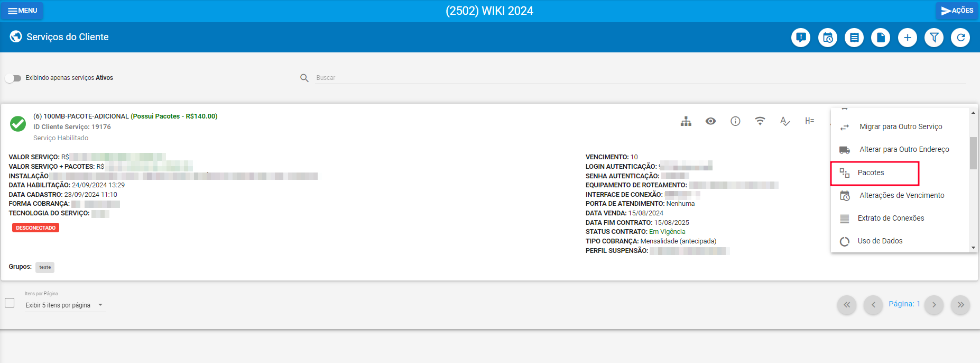Viewport: 980px width, 363px height.
Task: Open the calendar clock schedule icon
Action: tap(828, 38)
